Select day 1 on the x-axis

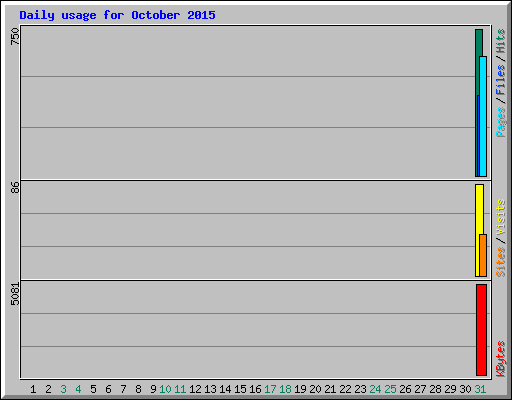(33, 389)
